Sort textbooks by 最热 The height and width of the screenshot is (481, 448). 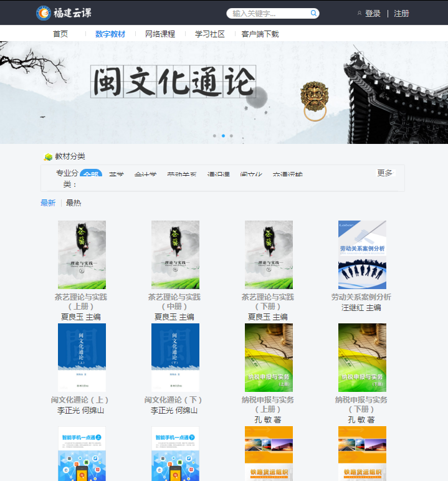coord(74,202)
